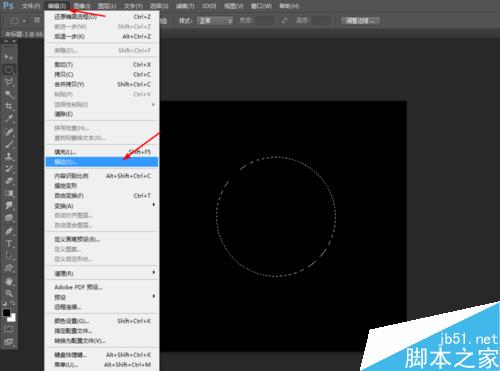The image size is (500, 371).
Task: Select the Elliptical Marquee tool
Action: click(x=9, y=70)
